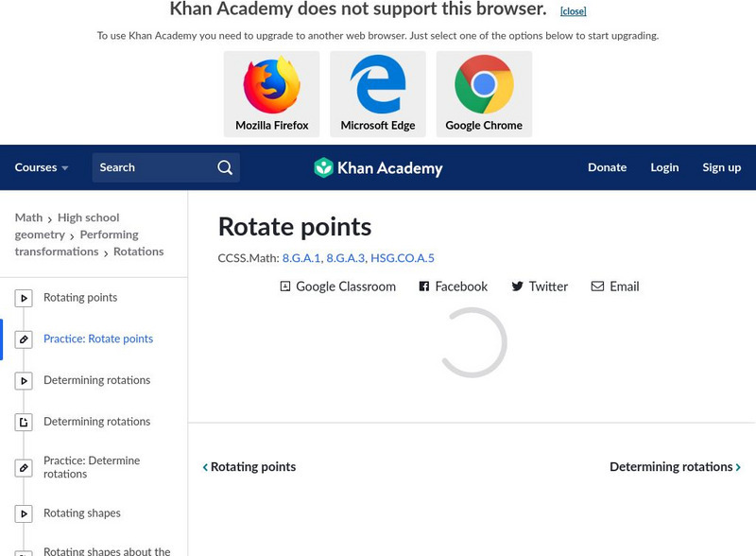The width and height of the screenshot is (756, 556).
Task: Share the exercise on Twitter
Action: (x=540, y=287)
